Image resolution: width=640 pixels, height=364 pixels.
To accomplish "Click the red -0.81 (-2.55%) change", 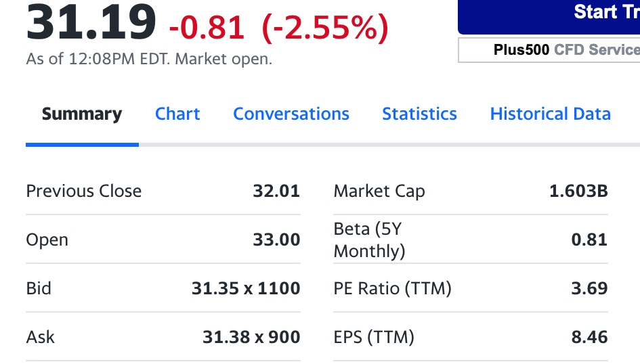I will point(279,27).
